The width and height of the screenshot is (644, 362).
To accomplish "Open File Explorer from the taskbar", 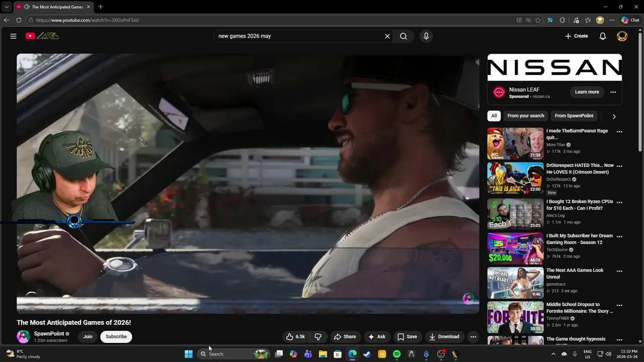I will coord(323,354).
